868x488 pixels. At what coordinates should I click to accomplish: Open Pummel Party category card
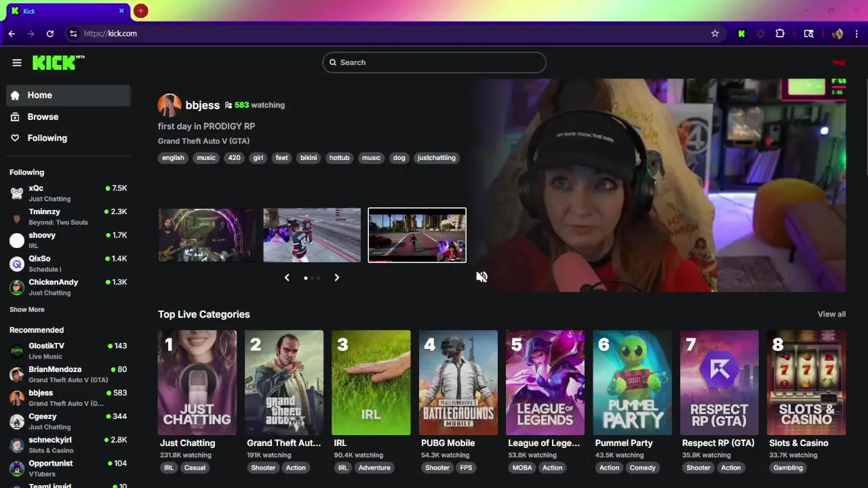(632, 382)
